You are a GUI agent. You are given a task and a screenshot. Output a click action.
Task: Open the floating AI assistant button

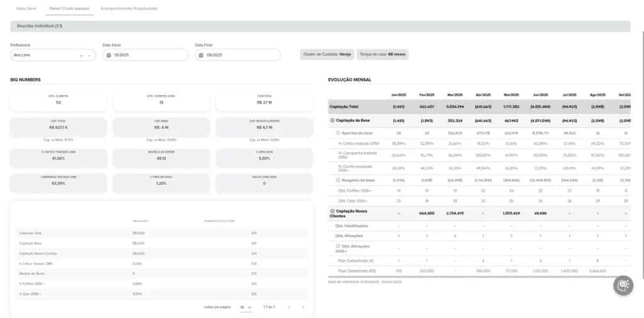623,285
